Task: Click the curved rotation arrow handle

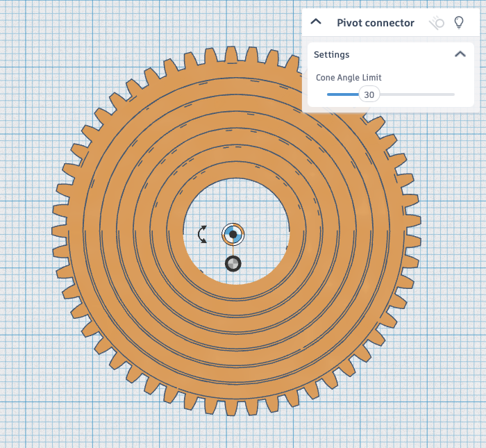Action: tap(202, 234)
